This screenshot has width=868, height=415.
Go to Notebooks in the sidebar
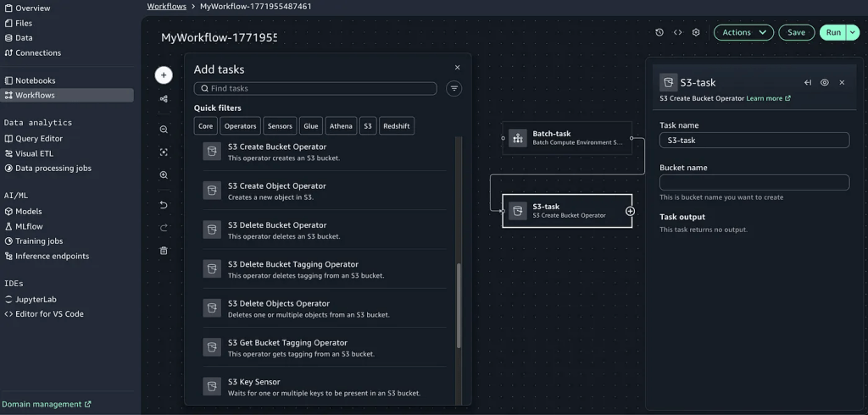pos(35,80)
